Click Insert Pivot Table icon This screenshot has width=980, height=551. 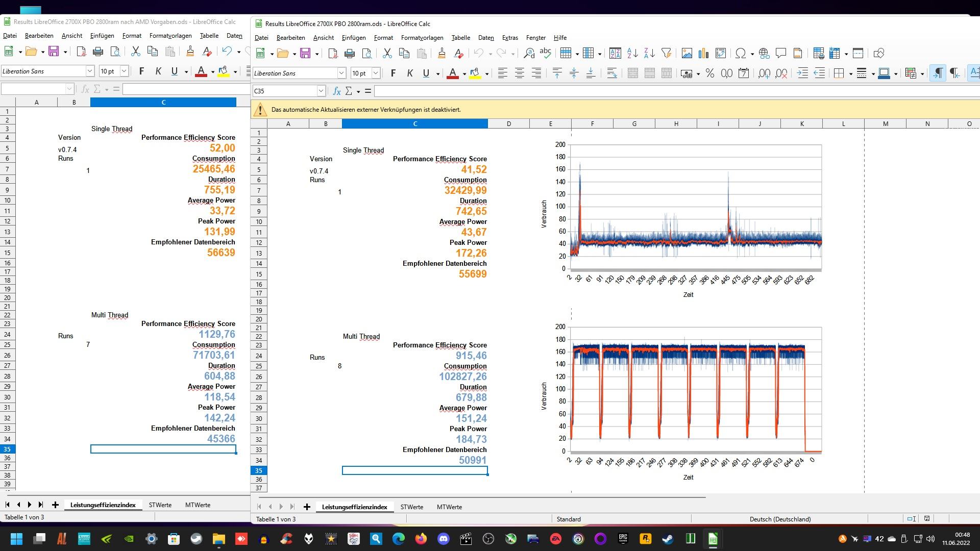tap(721, 53)
